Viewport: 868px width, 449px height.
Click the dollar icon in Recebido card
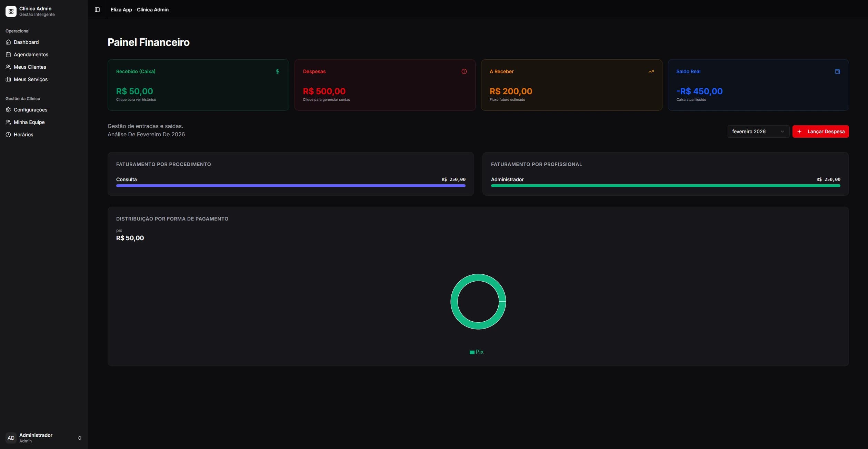(278, 71)
